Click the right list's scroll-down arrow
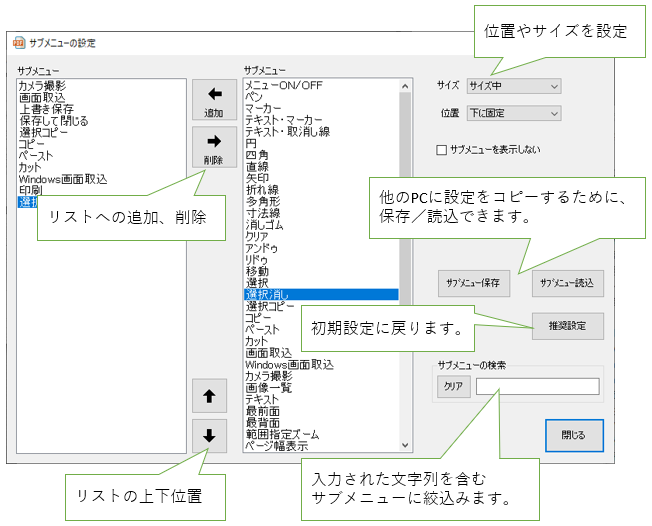652x526 pixels. [x=405, y=446]
